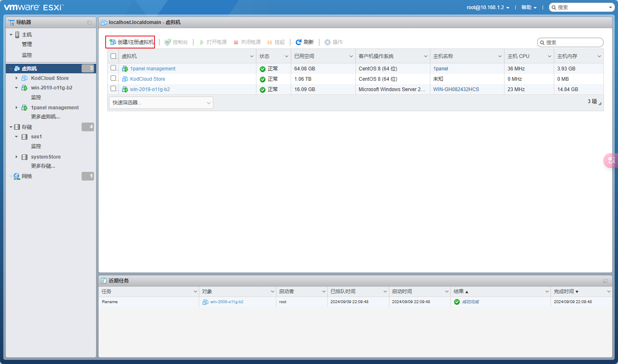Click the VM list search field
This screenshot has height=364, width=618.
click(x=570, y=43)
